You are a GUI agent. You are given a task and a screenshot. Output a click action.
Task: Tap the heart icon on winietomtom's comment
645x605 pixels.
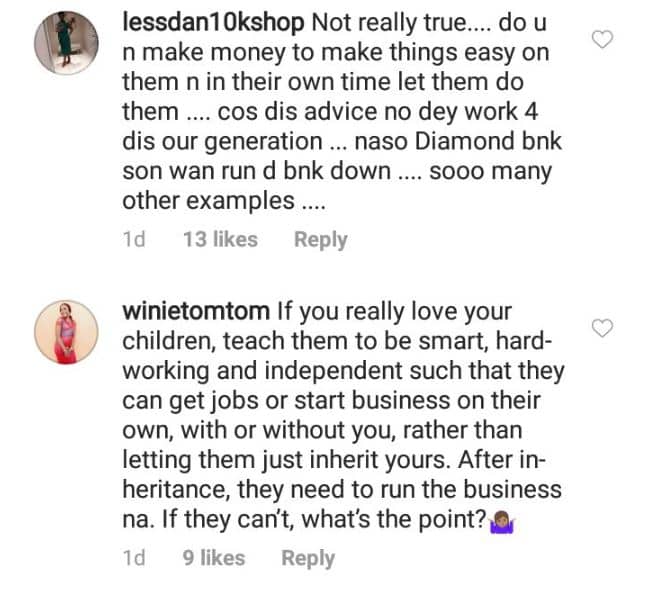point(603,328)
